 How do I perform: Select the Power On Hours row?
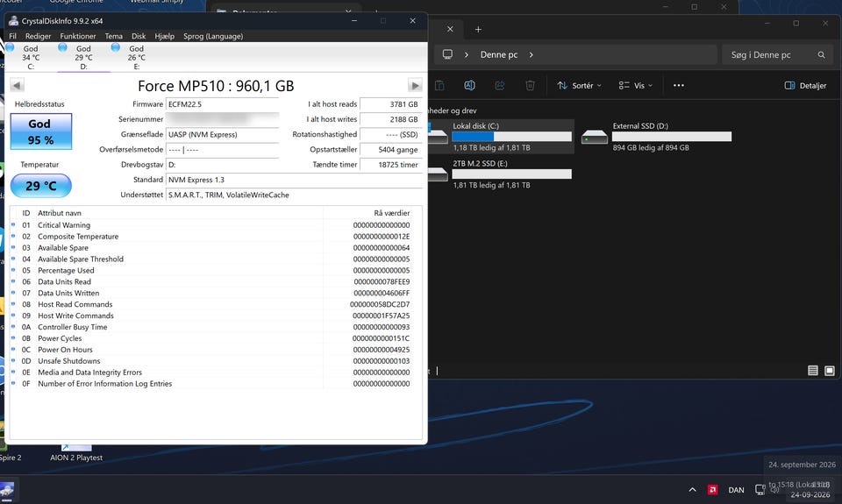(x=216, y=350)
